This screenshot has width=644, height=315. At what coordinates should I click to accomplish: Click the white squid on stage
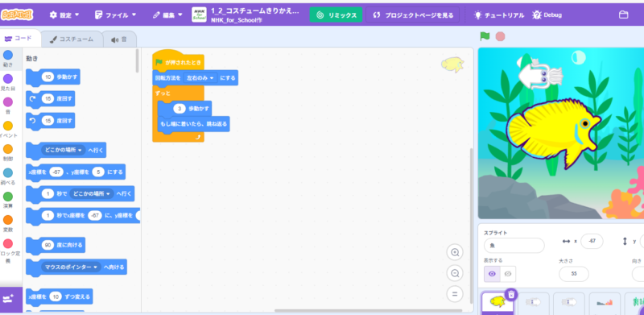tap(539, 74)
